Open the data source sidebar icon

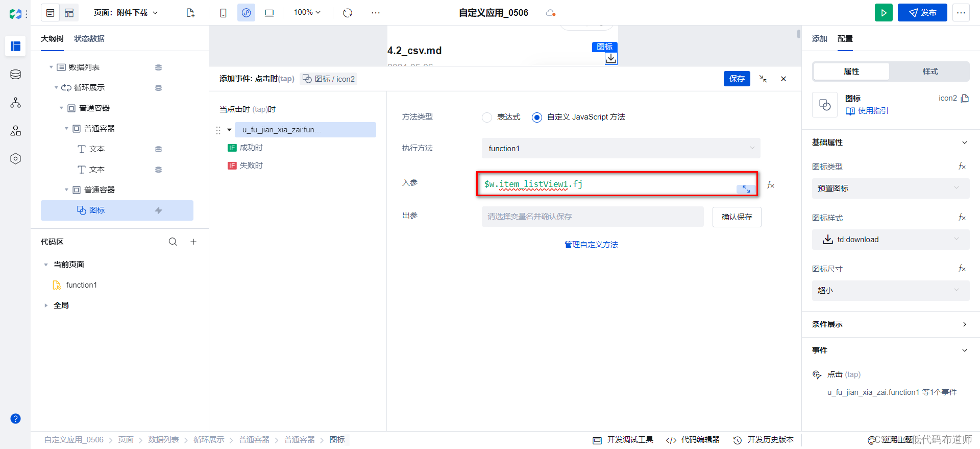16,75
